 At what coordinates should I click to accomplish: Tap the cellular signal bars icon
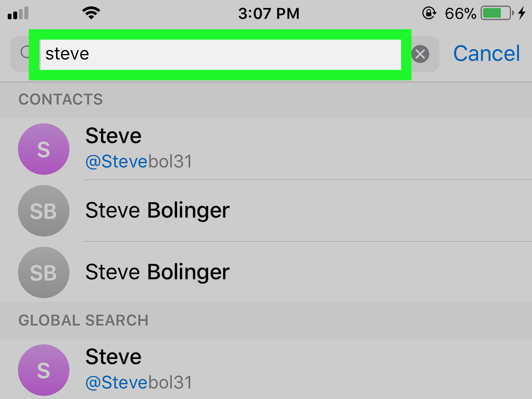(x=18, y=13)
